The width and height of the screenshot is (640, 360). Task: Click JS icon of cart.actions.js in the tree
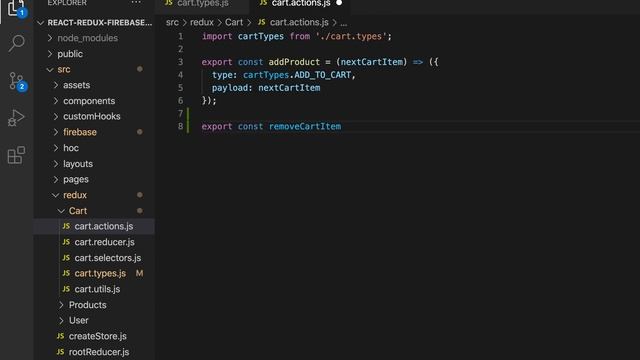pos(66,226)
